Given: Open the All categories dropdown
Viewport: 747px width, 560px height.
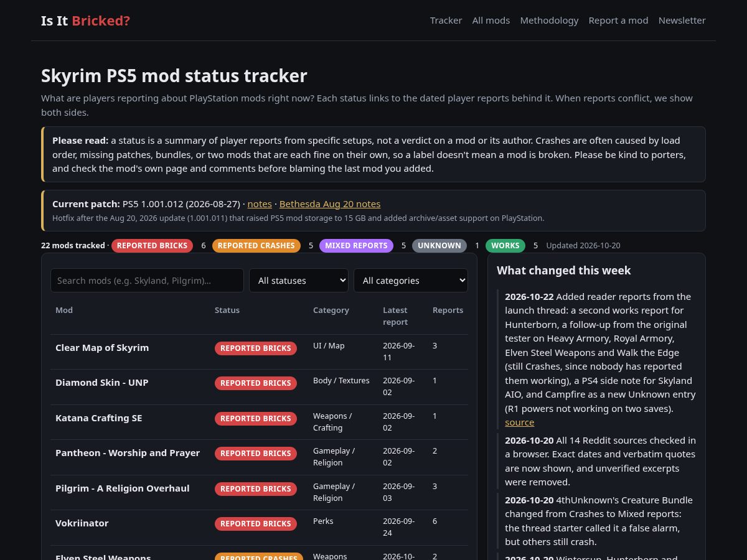Looking at the screenshot, I should pyautogui.click(x=411, y=281).
